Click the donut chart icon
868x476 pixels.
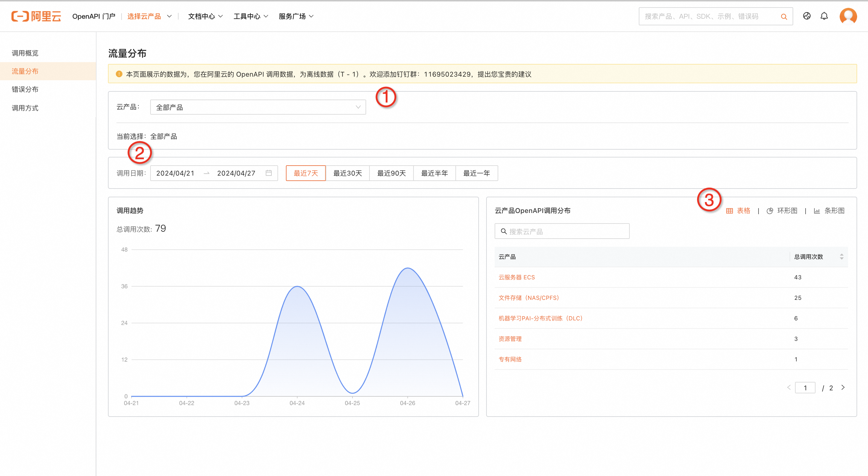tap(770, 211)
